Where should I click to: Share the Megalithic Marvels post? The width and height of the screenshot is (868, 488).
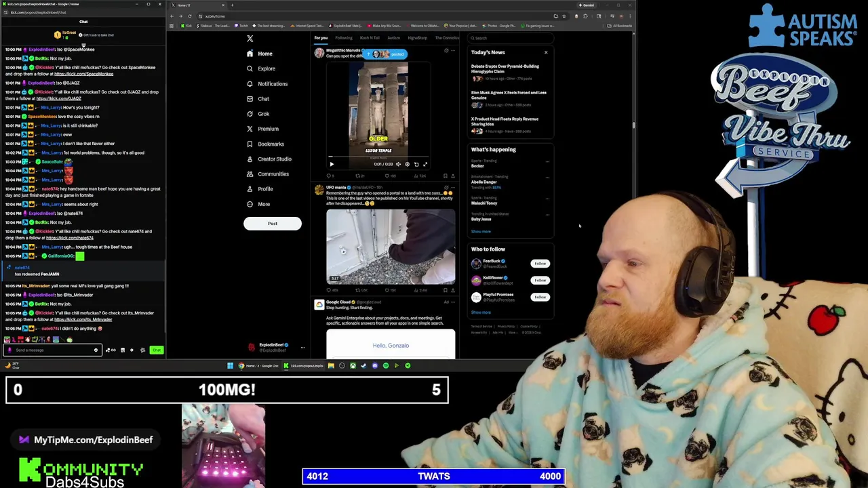[x=452, y=176]
